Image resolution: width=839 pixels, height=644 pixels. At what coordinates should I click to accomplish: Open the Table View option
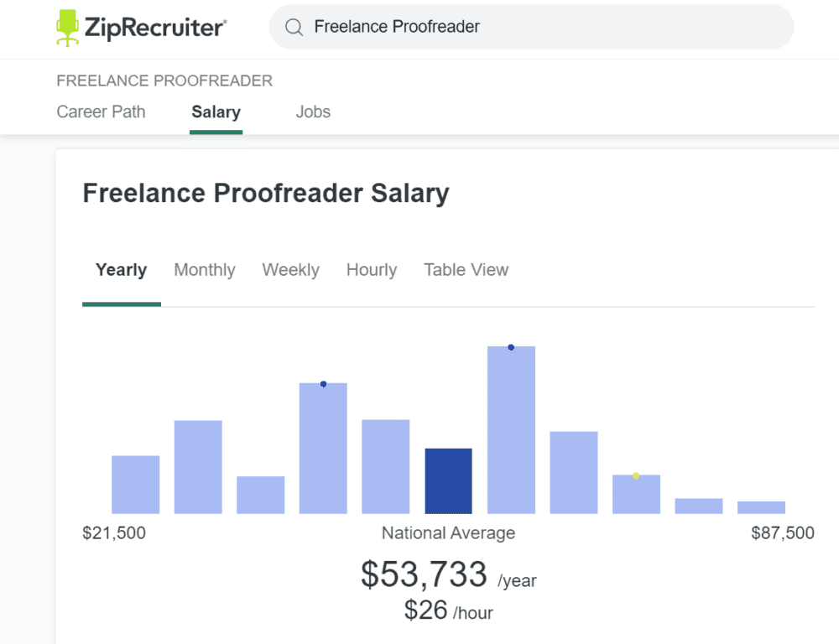(x=466, y=270)
